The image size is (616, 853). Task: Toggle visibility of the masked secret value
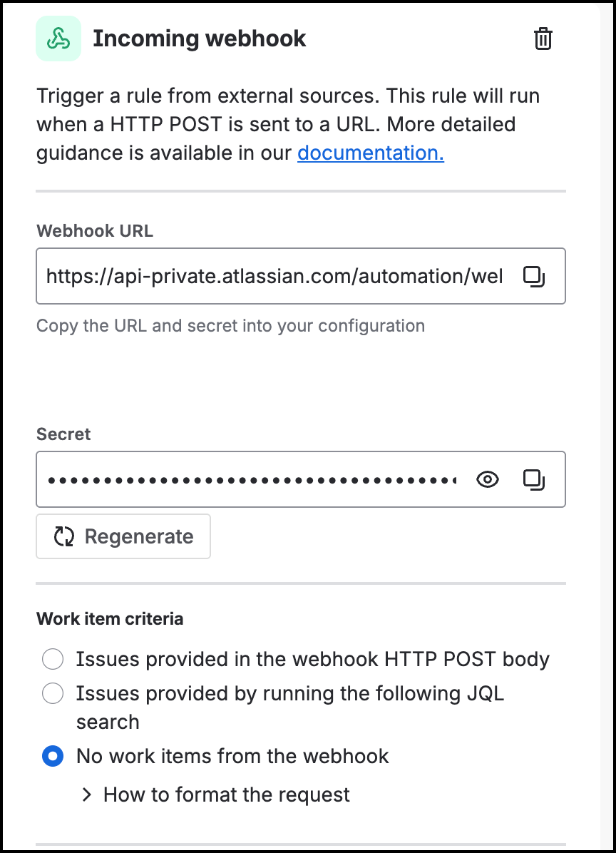[x=487, y=479]
